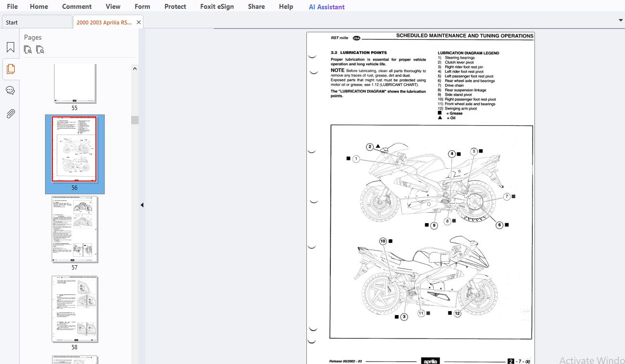Click the legend line 'Steering bearings'

pos(460,58)
